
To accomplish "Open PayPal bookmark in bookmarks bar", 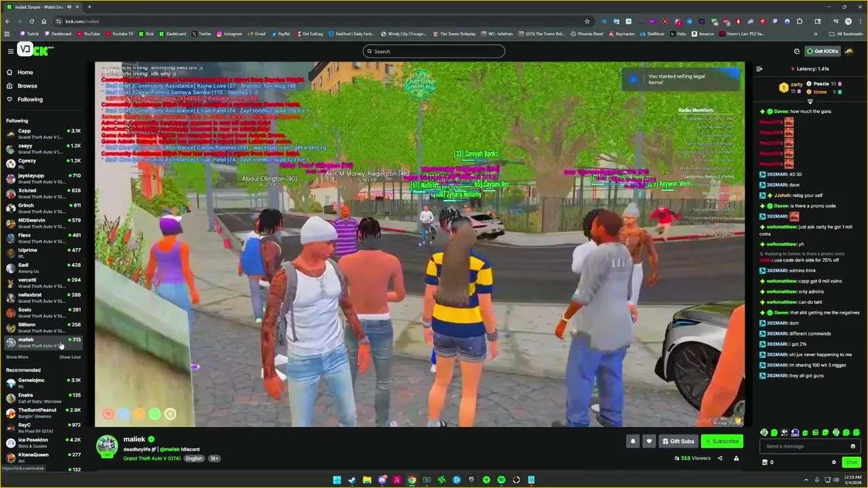I will click(280, 34).
